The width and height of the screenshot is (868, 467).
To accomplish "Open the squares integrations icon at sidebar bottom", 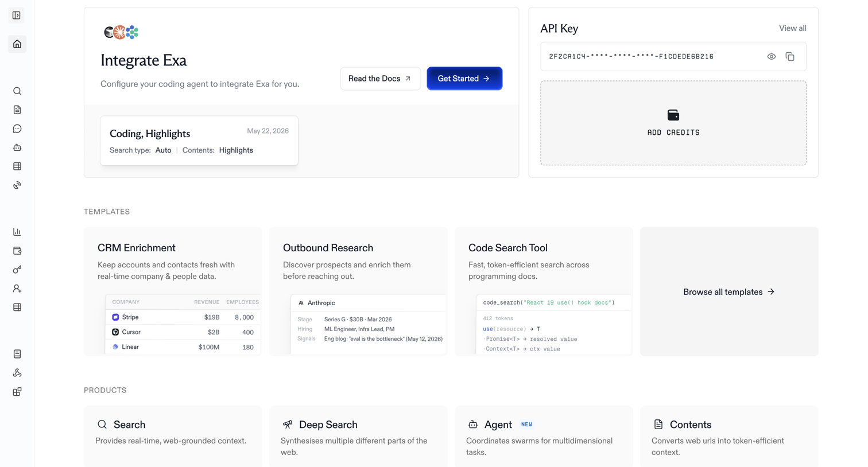I will coord(17,392).
